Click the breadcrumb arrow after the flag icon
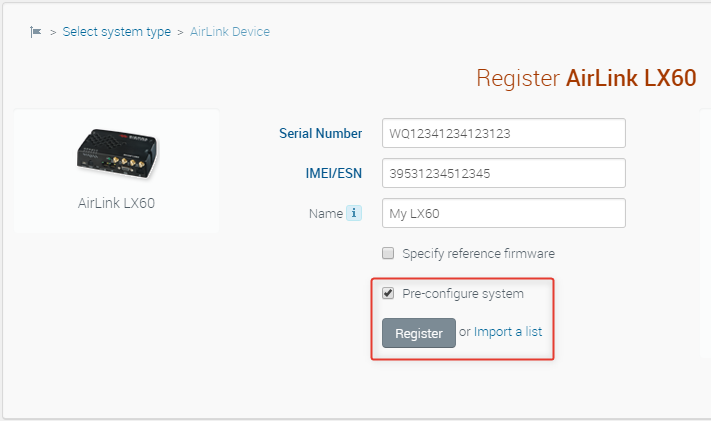Image resolution: width=711 pixels, height=421 pixels. point(53,33)
